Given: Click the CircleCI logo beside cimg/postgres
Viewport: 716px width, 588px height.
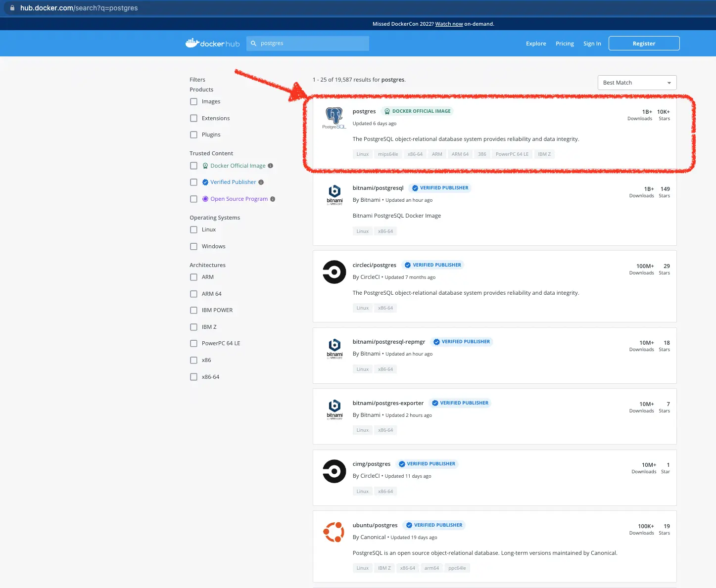Looking at the screenshot, I should [334, 471].
